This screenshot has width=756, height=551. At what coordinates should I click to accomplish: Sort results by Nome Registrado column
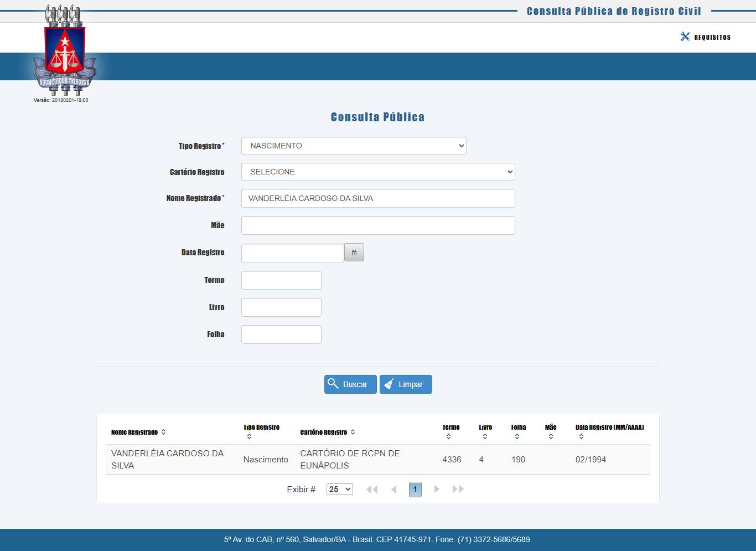click(x=163, y=432)
